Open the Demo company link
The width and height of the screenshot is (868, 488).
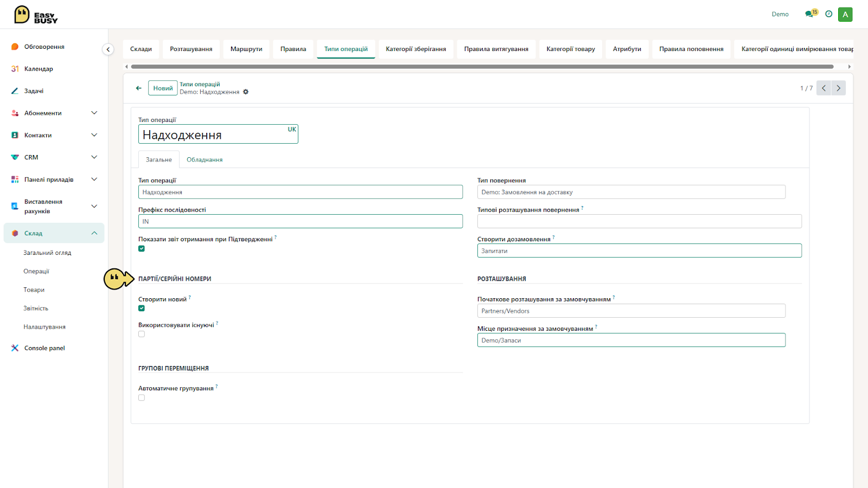pos(780,14)
